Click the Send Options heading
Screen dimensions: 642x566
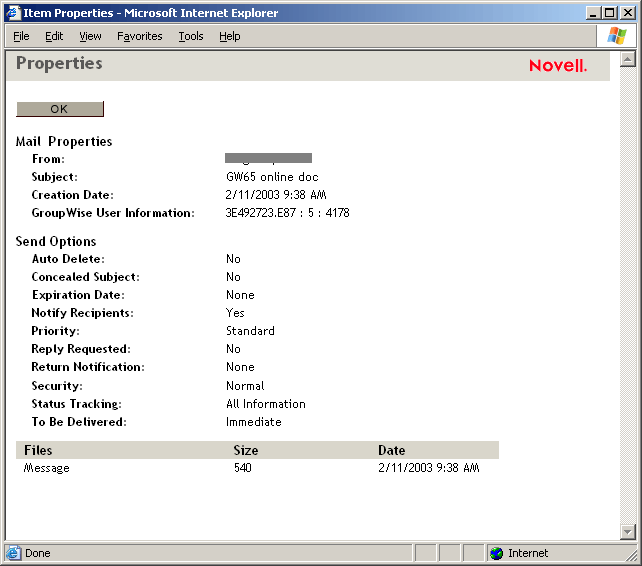(x=56, y=242)
